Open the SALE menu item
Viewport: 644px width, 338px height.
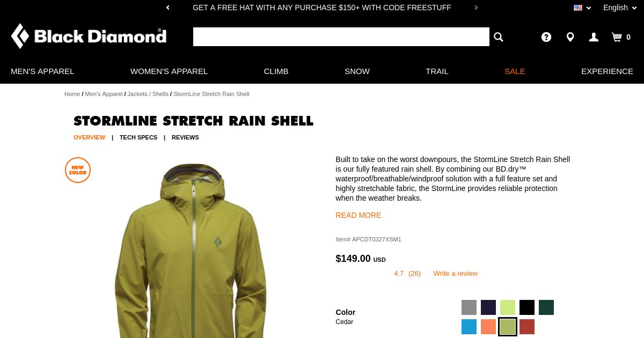[x=515, y=71]
